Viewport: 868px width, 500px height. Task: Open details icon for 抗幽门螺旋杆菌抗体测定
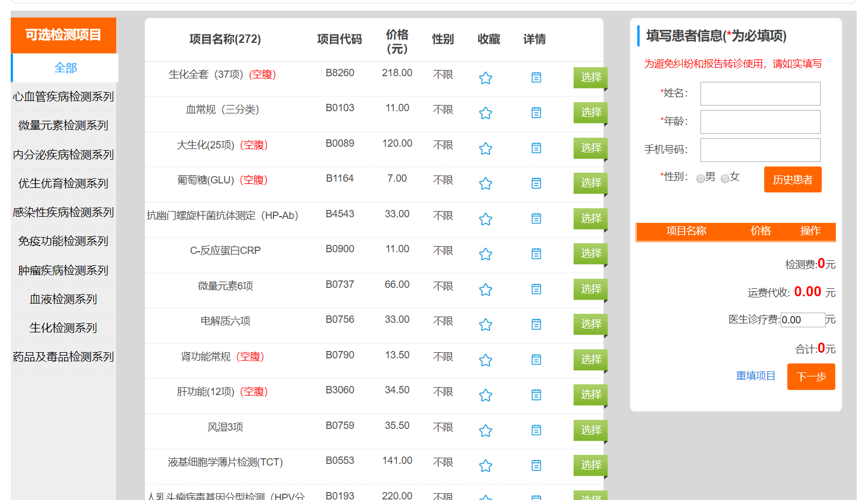coord(536,218)
